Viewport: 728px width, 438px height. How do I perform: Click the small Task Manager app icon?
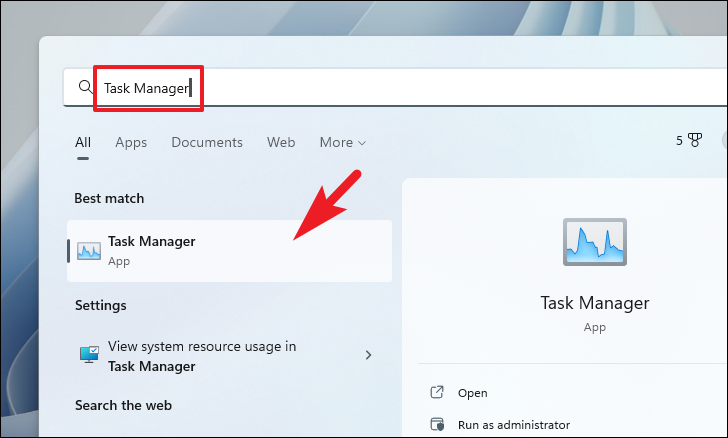coord(89,251)
